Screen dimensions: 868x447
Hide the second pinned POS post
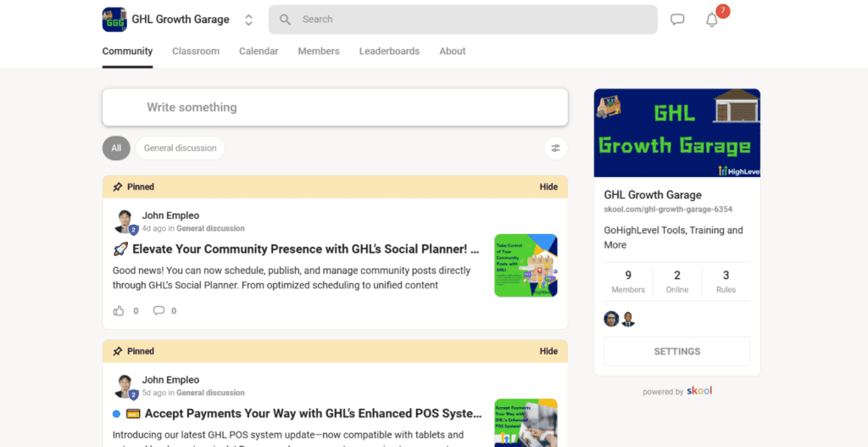tap(548, 351)
